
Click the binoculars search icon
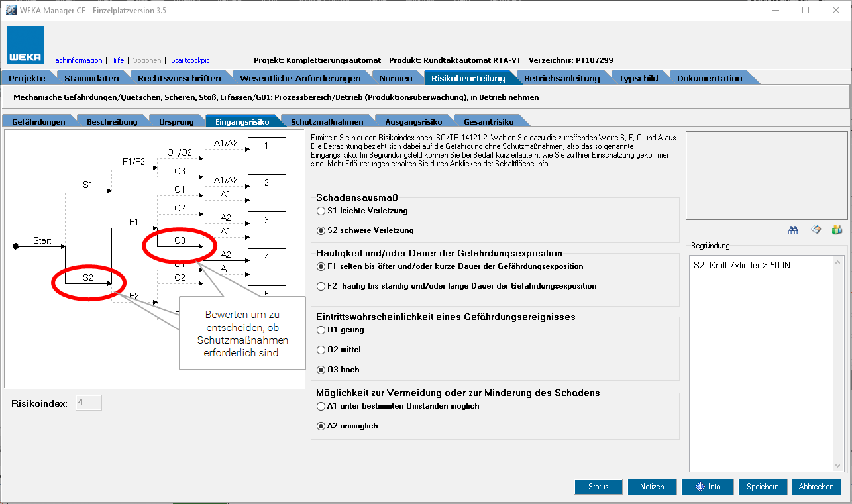[x=793, y=230]
